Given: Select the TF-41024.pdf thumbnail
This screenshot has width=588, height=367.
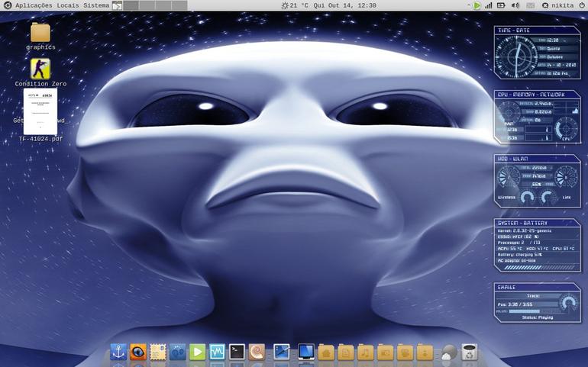Looking at the screenshot, I should coord(40,115).
